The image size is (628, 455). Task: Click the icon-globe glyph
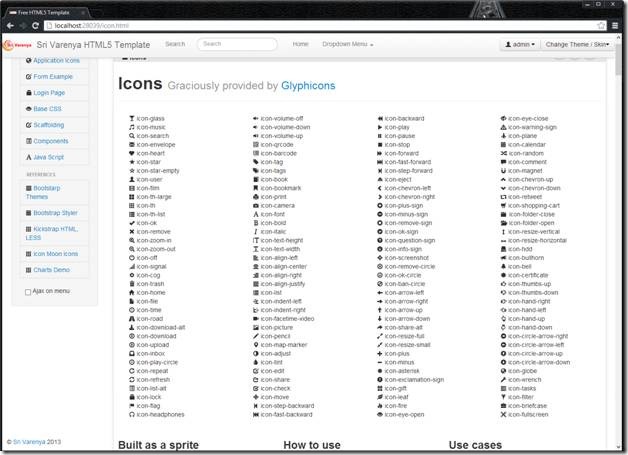(503, 371)
